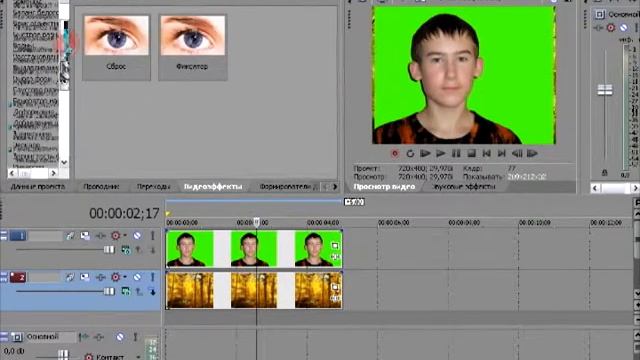This screenshot has width=640, height=360.
Task: Step to previous frame in preview
Action: click(x=517, y=153)
